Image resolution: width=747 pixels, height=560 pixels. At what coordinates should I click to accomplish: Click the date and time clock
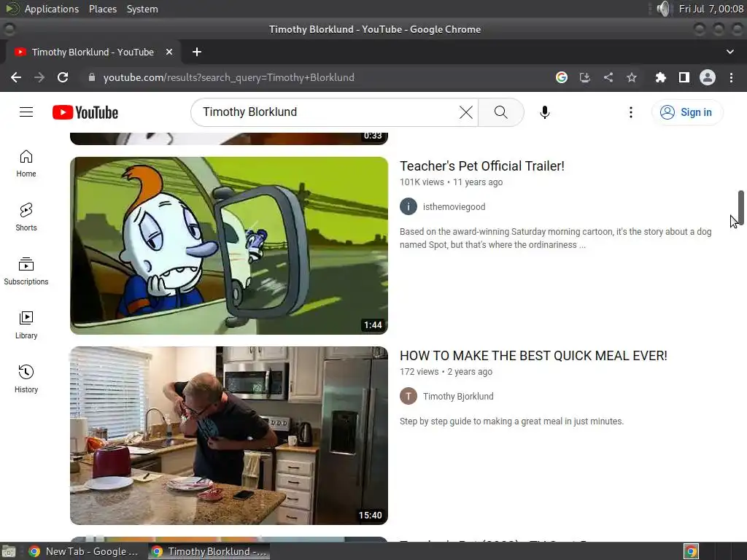(711, 9)
